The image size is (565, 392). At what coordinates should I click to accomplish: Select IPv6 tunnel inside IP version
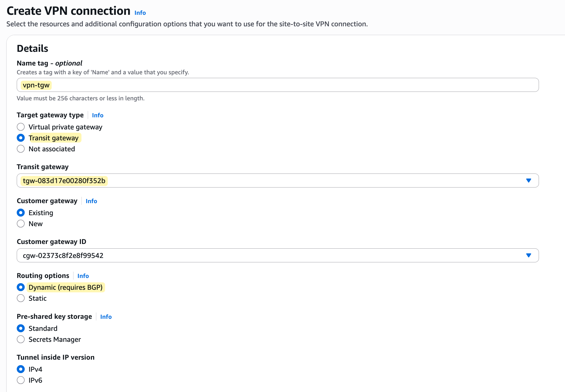21,380
